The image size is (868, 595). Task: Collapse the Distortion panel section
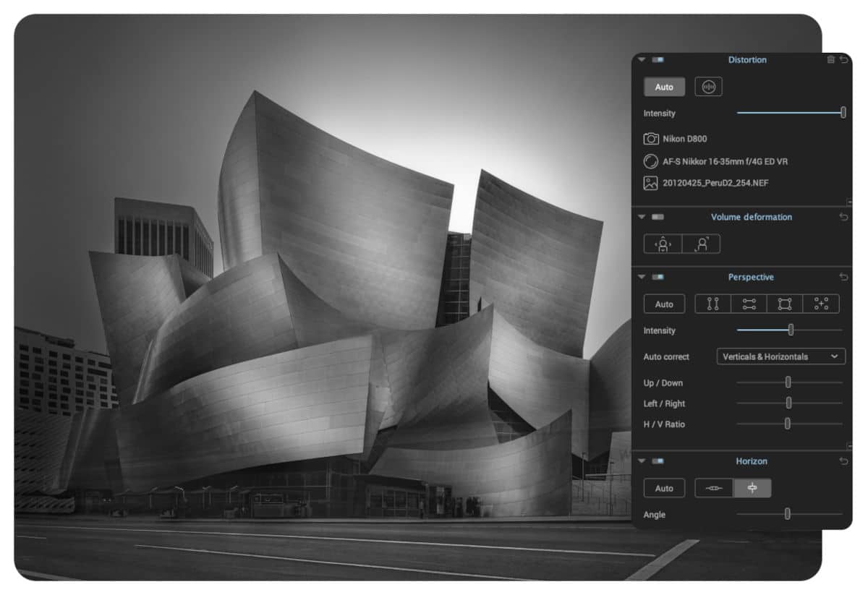click(642, 60)
